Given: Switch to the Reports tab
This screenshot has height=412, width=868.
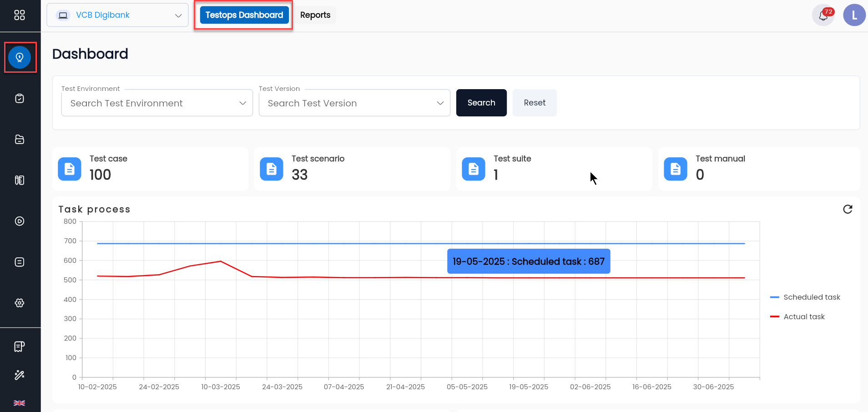Looking at the screenshot, I should tap(315, 15).
